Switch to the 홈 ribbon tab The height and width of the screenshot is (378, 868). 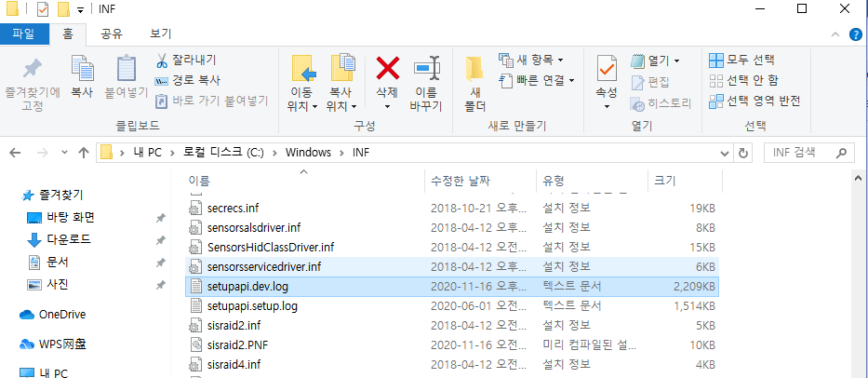(68, 34)
